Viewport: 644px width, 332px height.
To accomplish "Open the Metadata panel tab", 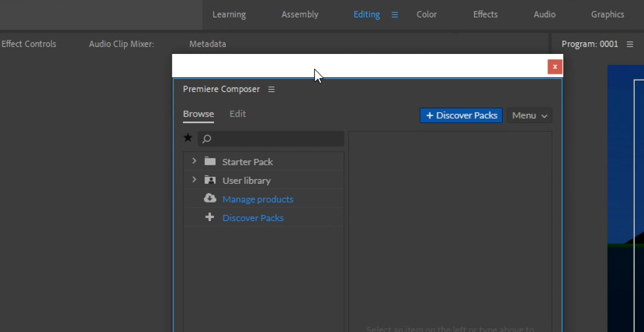I will click(208, 44).
